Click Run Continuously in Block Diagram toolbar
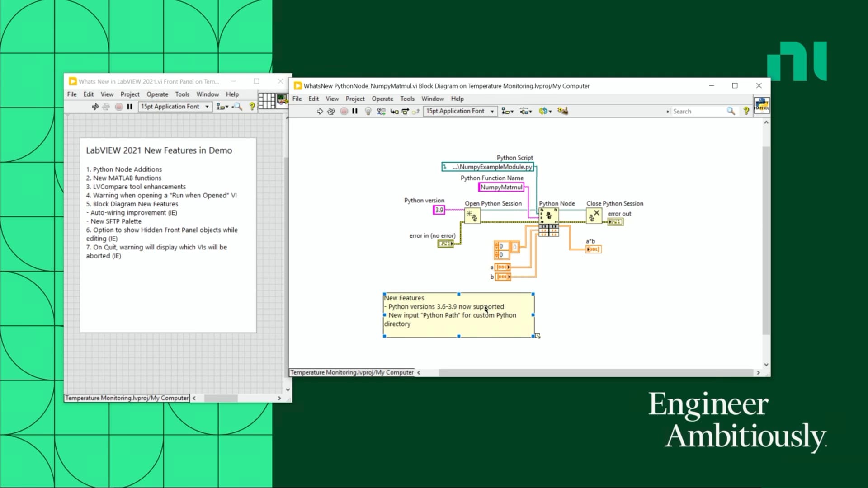This screenshot has height=488, width=868. [x=331, y=111]
